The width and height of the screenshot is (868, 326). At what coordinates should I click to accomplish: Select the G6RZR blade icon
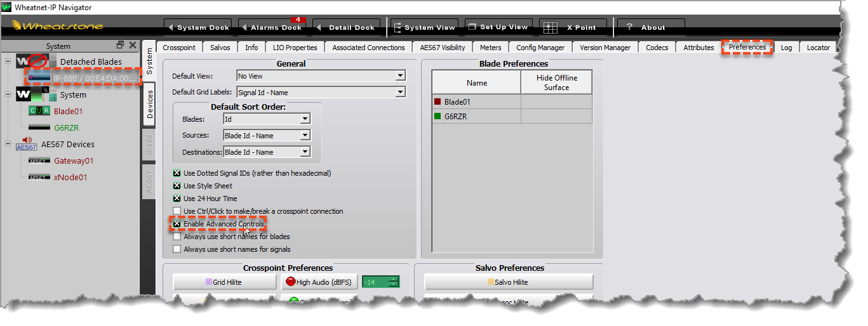pyautogui.click(x=39, y=127)
